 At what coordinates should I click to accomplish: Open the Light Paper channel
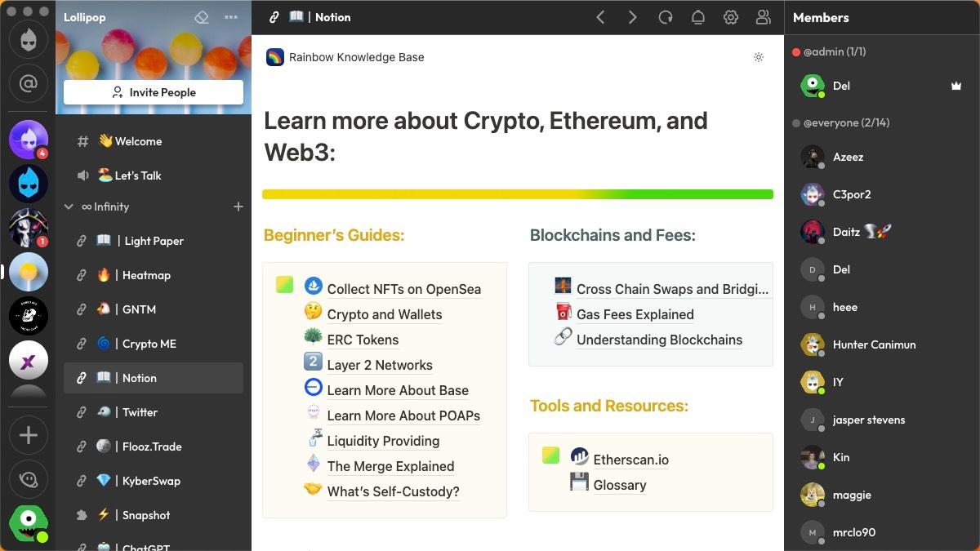click(x=154, y=241)
